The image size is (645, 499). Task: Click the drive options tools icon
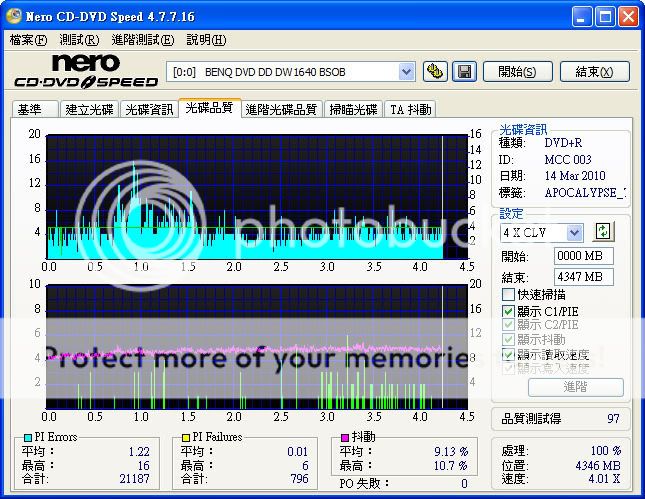[x=435, y=72]
